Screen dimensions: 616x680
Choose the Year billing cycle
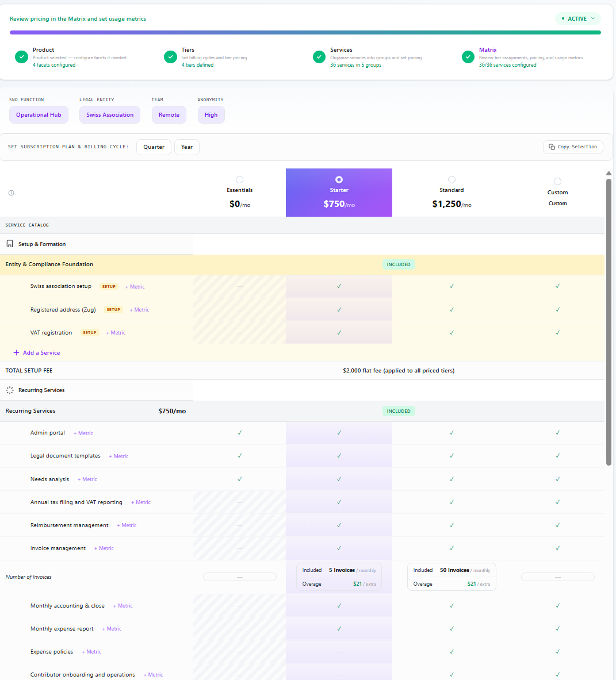click(x=186, y=147)
